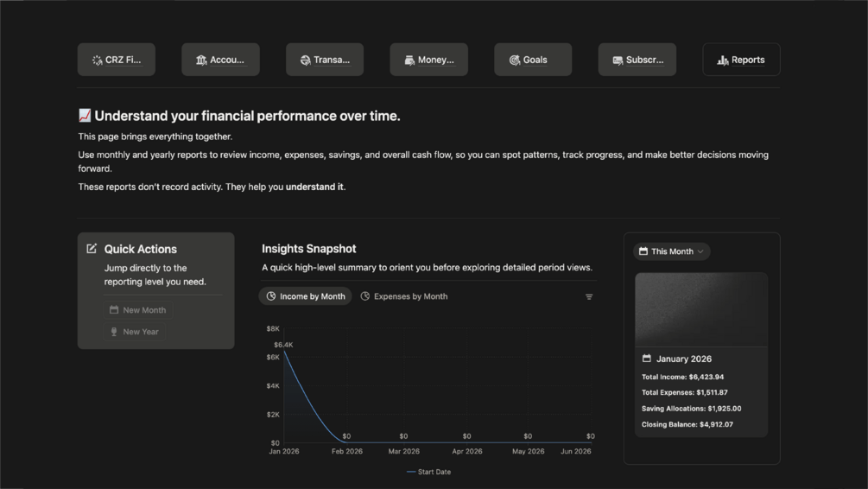Open the Transactions page button

(x=325, y=60)
